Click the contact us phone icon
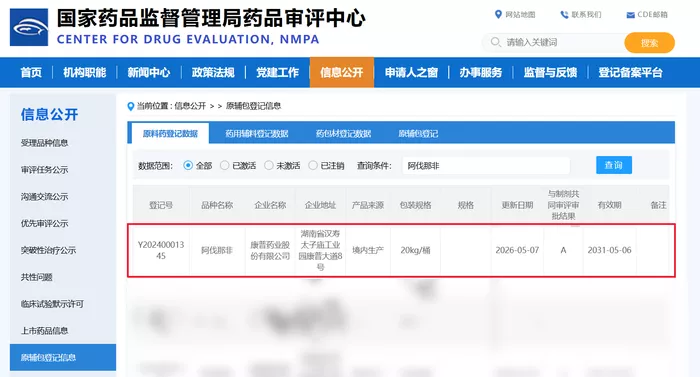 [x=564, y=15]
